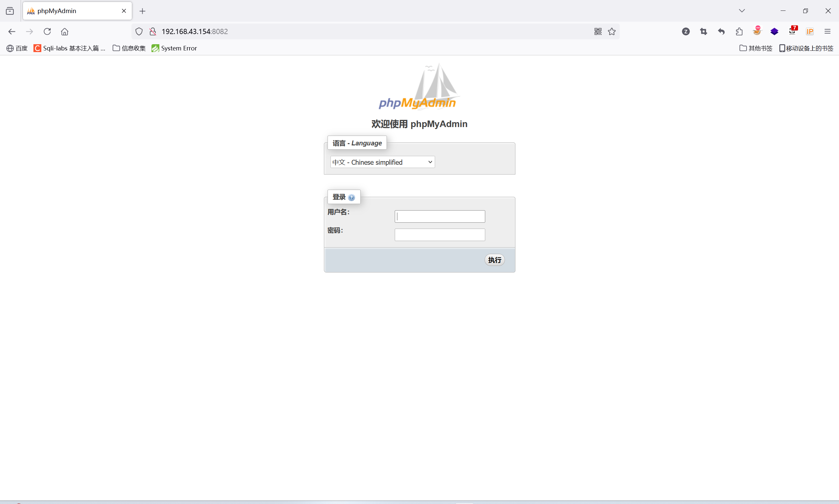Open the Chinese simplified language dropdown
839x504 pixels.
tap(382, 162)
